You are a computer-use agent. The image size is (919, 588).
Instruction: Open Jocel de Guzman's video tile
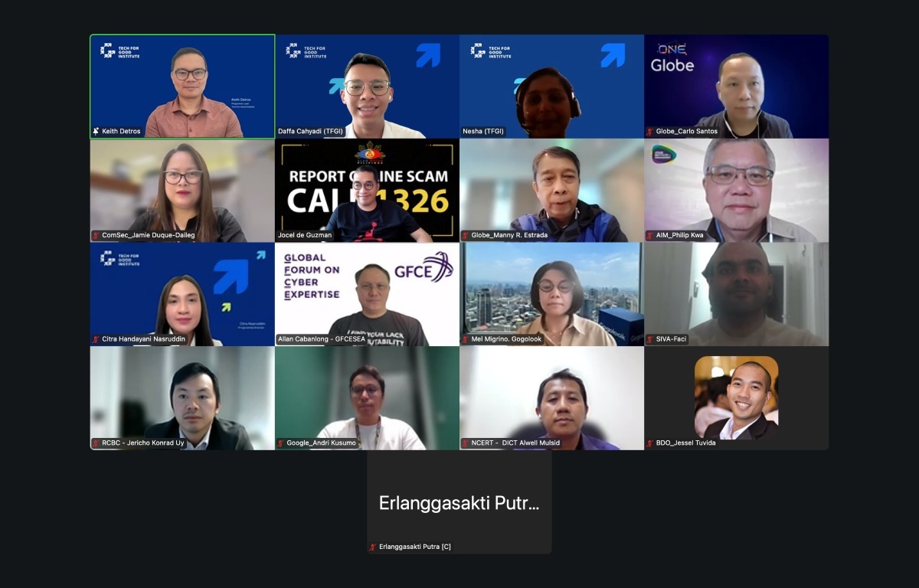368,191
